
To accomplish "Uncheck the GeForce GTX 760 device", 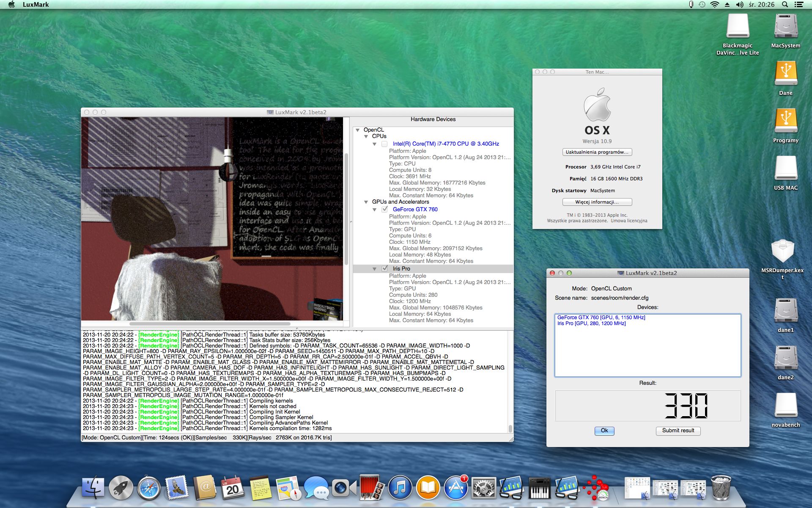I will (x=384, y=209).
